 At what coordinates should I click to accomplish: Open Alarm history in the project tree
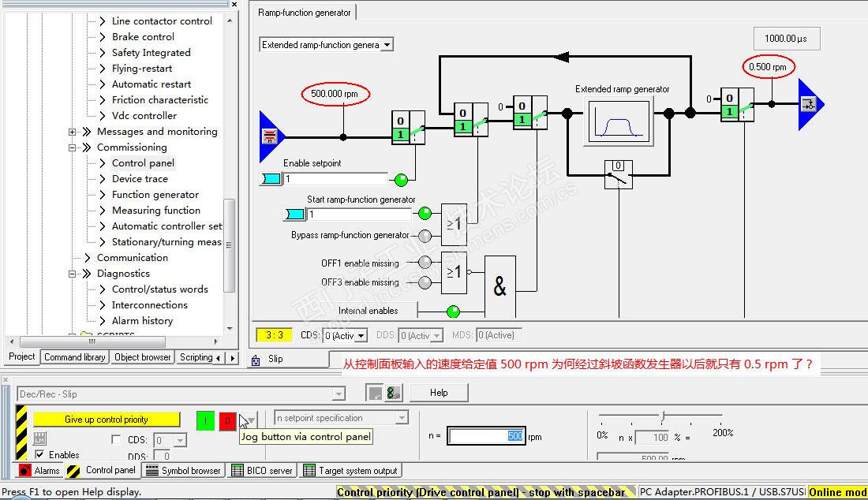[142, 321]
